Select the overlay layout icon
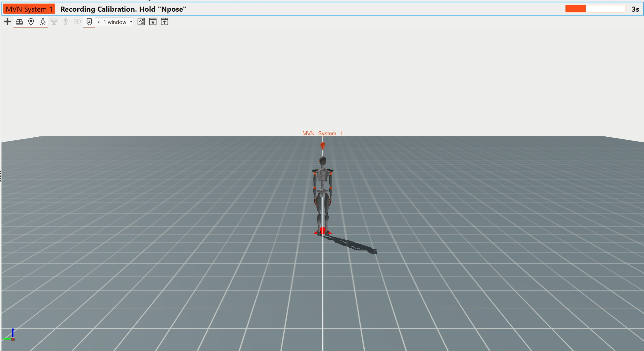This screenshot has width=644, height=351. coord(54,21)
